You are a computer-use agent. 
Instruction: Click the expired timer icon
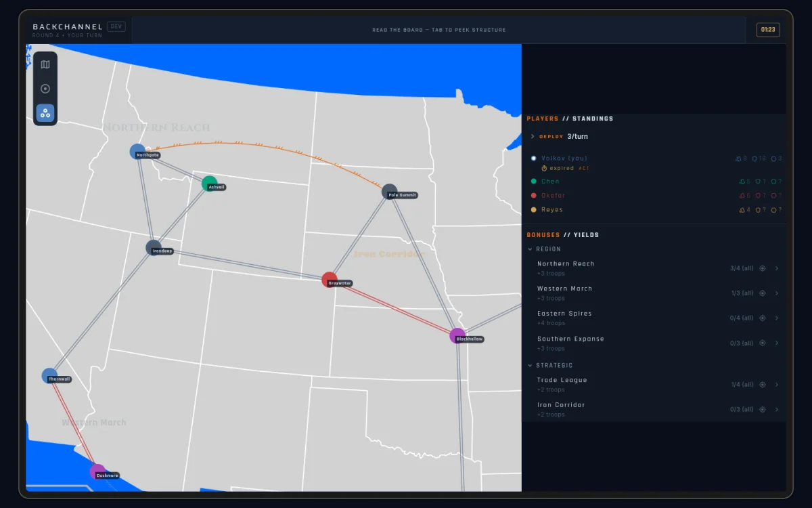tap(544, 168)
